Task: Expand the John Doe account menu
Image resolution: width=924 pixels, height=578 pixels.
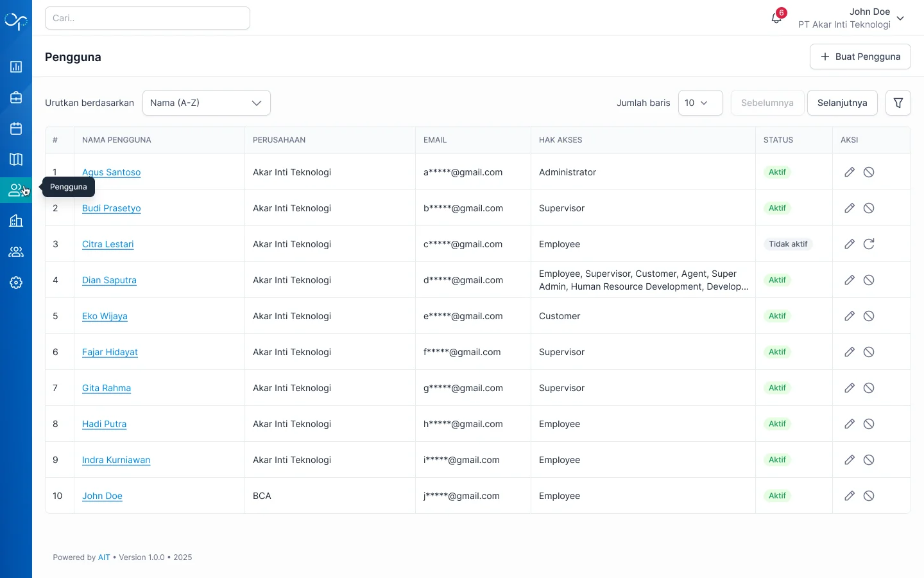Action: 851,18
